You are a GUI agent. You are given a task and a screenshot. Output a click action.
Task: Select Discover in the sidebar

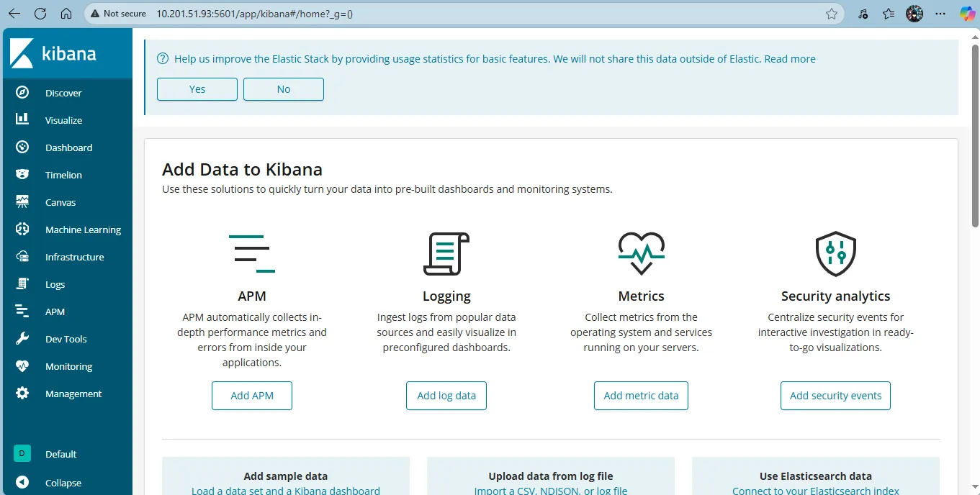coord(63,93)
